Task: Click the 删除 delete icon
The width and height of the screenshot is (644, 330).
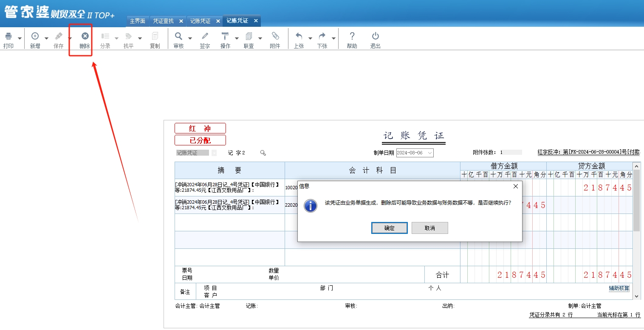Action: (x=85, y=37)
